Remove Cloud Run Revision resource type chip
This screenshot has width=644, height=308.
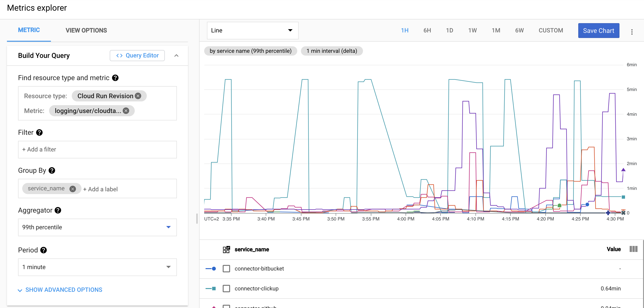(x=138, y=96)
